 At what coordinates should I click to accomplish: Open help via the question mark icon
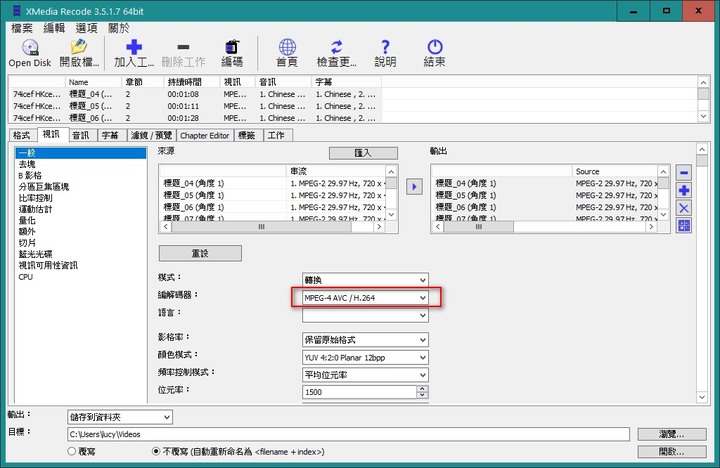click(385, 47)
